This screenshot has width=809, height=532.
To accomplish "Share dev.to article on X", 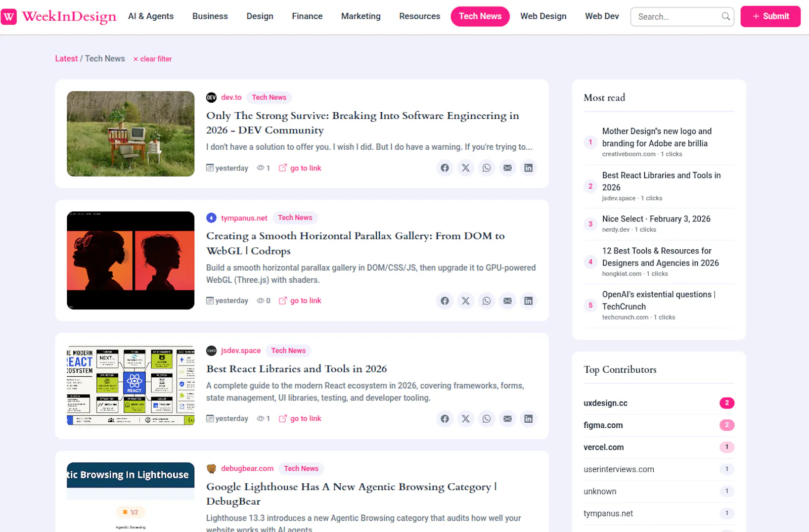I will coord(466,168).
